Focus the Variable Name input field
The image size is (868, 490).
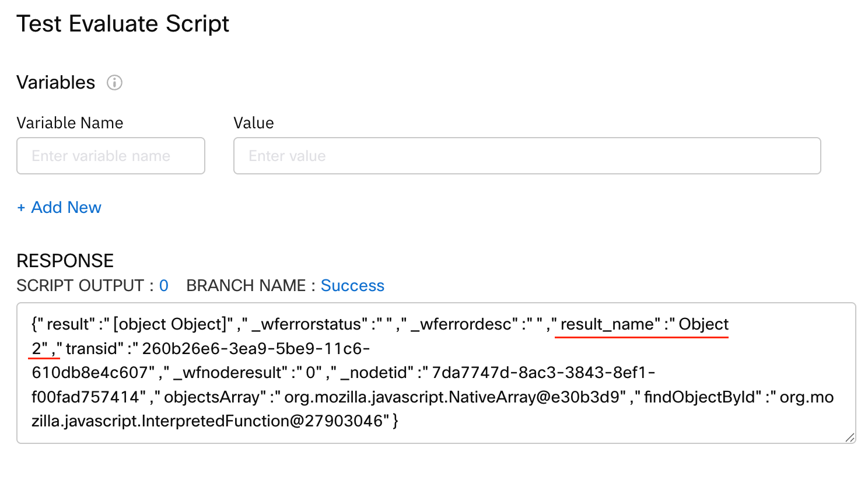[111, 156]
